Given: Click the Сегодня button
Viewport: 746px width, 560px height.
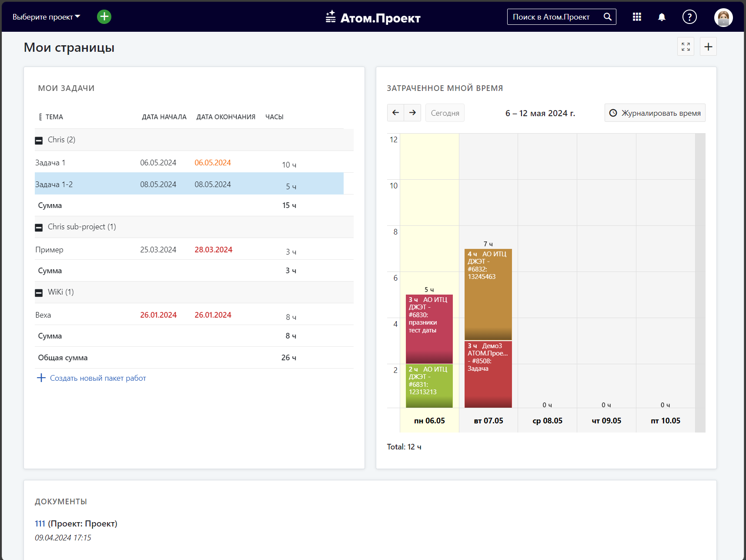Looking at the screenshot, I should (445, 113).
